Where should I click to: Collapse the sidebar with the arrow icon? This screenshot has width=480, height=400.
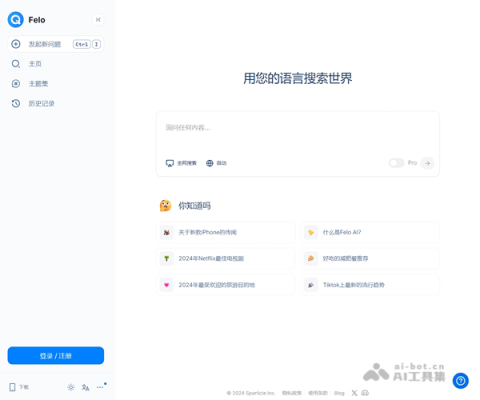(98, 20)
